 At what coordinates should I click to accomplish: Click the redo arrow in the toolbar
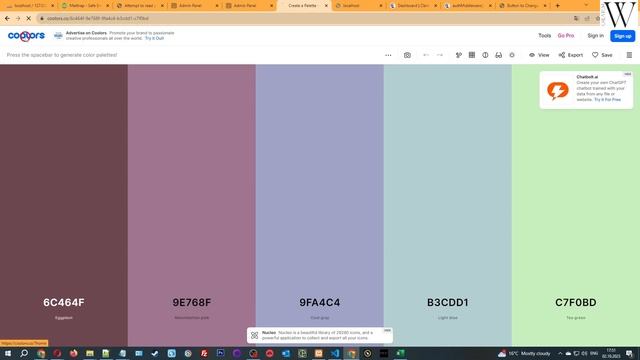(x=440, y=55)
